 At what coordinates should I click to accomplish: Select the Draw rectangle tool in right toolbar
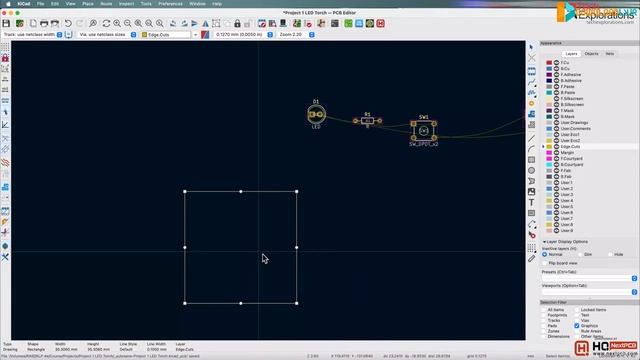(x=531, y=160)
